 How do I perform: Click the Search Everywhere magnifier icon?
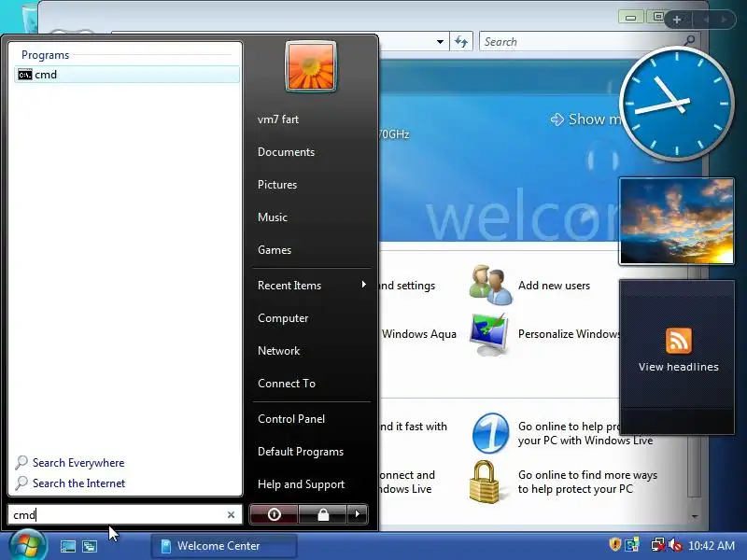(21, 462)
